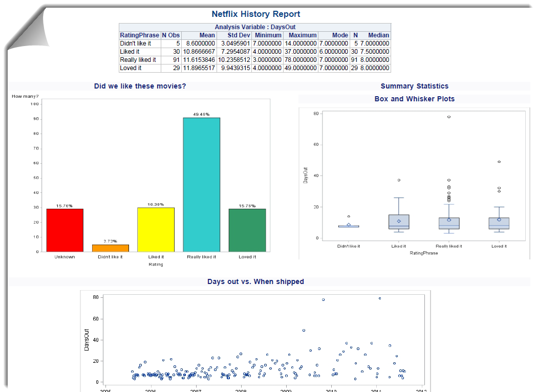Click the RatingPhrase axis label of box plot
Image resolution: width=536 pixels, height=392 pixels.
(x=424, y=253)
